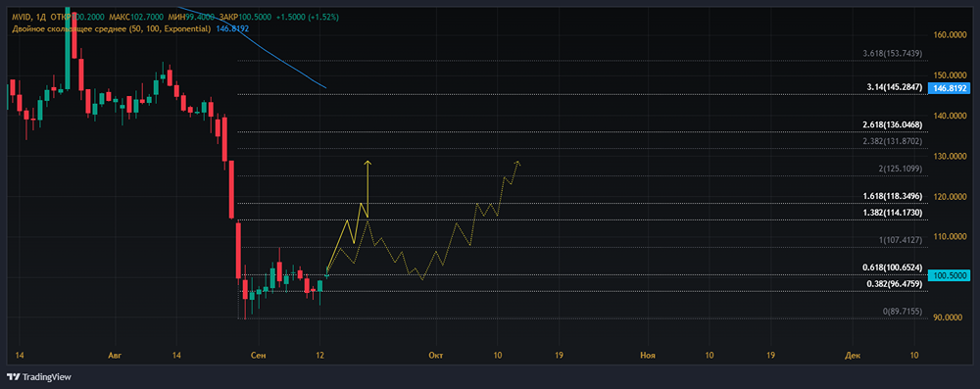Click the 12 date label on the time axis
Screen dimensions: 980x389
[320, 356]
